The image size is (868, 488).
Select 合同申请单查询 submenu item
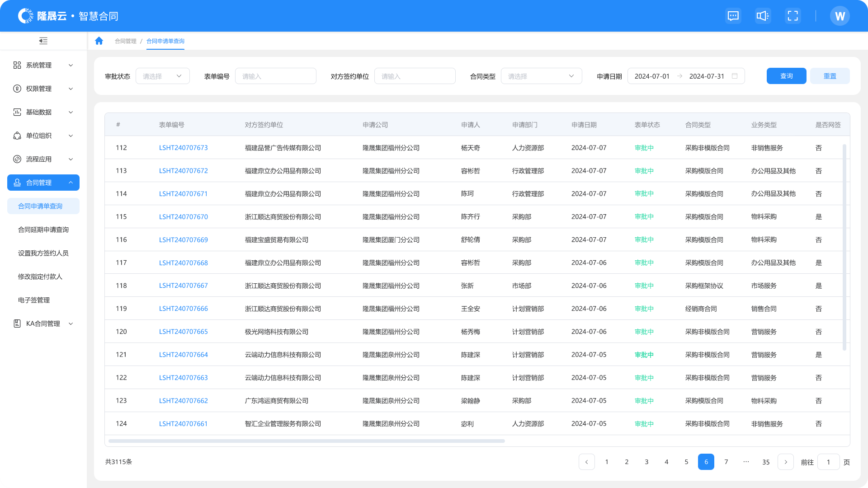43,206
